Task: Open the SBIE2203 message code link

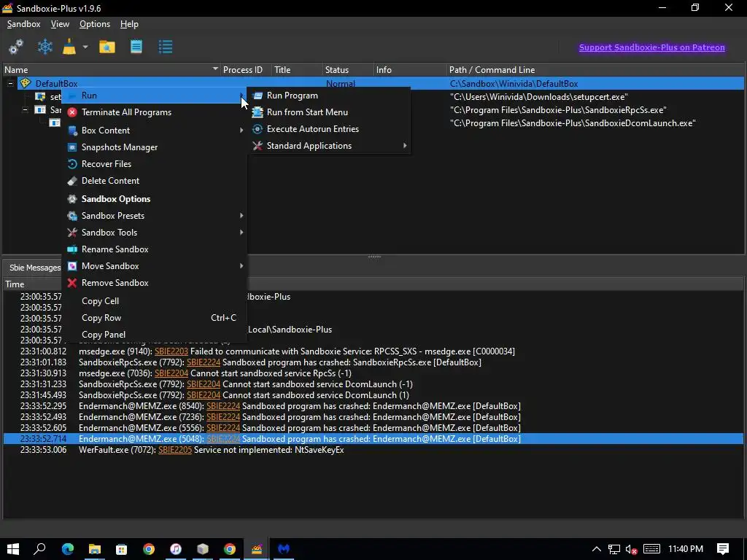Action: pos(171,351)
